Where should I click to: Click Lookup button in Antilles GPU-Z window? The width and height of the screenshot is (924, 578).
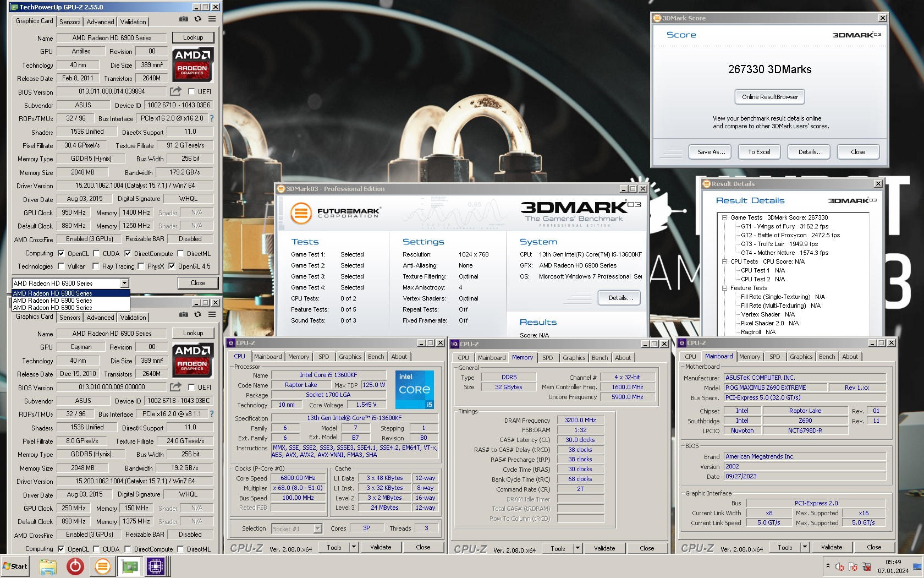tap(193, 37)
